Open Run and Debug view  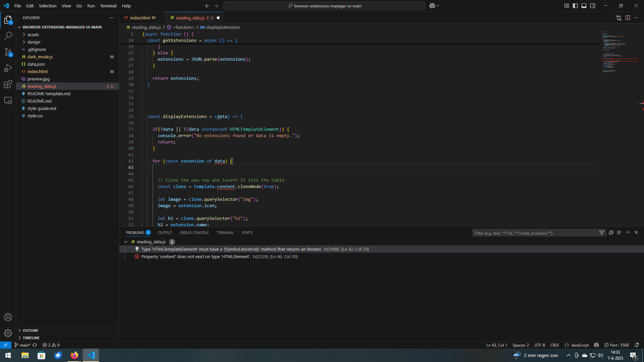coord(8,68)
